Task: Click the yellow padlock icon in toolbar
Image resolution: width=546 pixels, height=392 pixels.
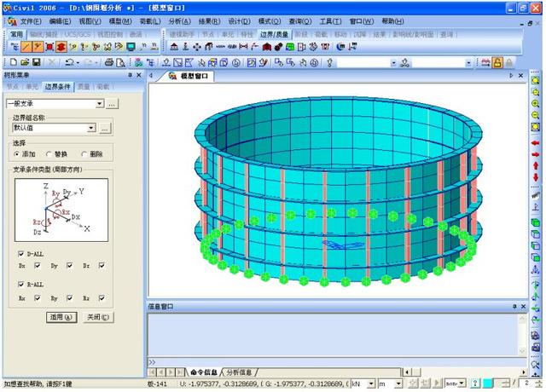Action: coord(497,63)
